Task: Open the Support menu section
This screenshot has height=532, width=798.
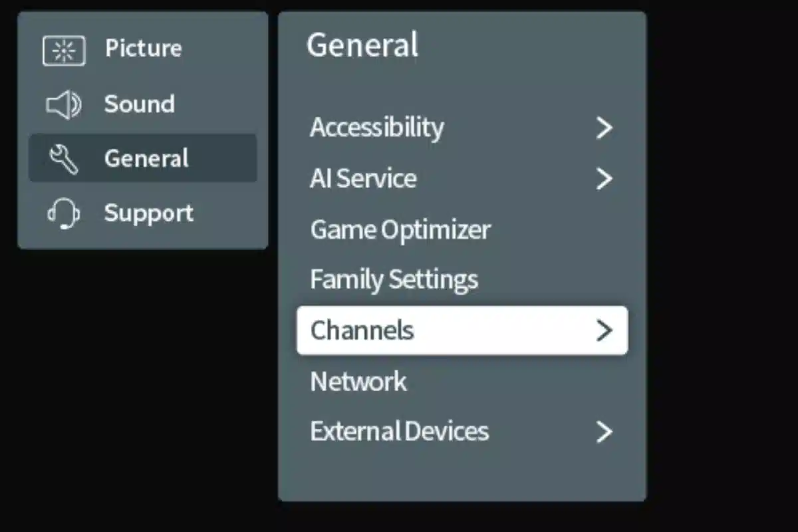Action: pyautogui.click(x=148, y=213)
